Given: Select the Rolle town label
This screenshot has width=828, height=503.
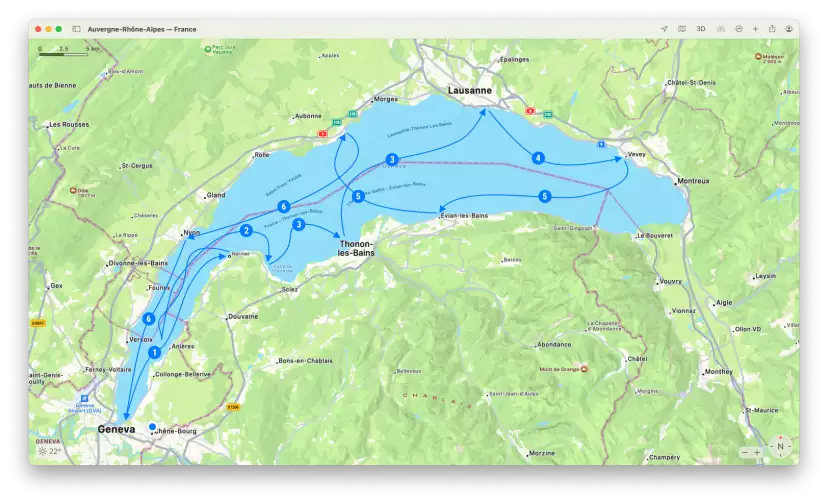Looking at the screenshot, I should 262,155.
